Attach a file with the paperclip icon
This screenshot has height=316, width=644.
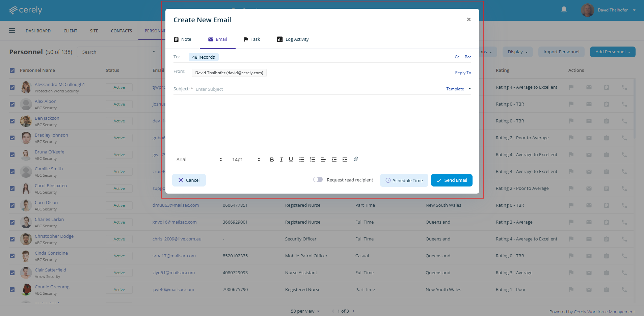click(x=356, y=159)
